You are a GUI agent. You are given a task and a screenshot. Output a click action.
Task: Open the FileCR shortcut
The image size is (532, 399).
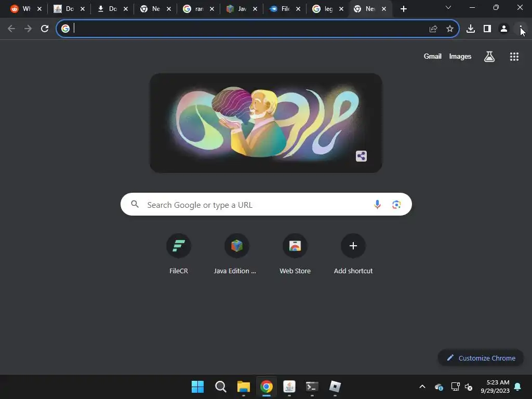tap(179, 255)
